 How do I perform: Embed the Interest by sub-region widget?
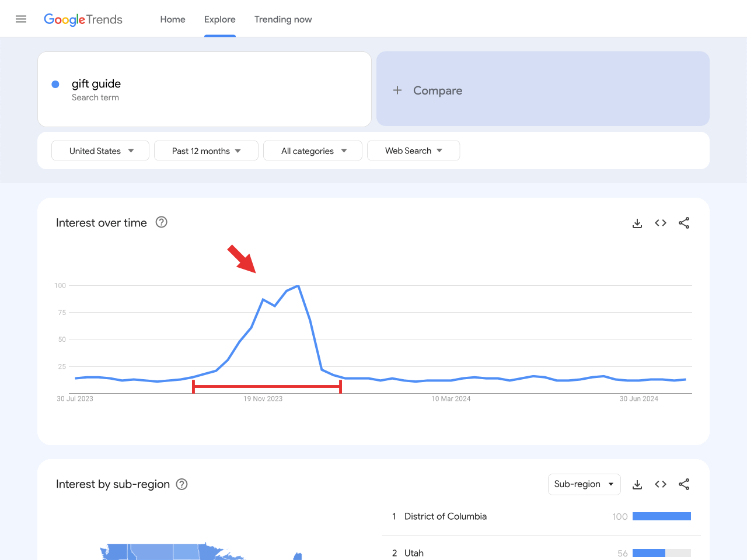click(x=661, y=484)
